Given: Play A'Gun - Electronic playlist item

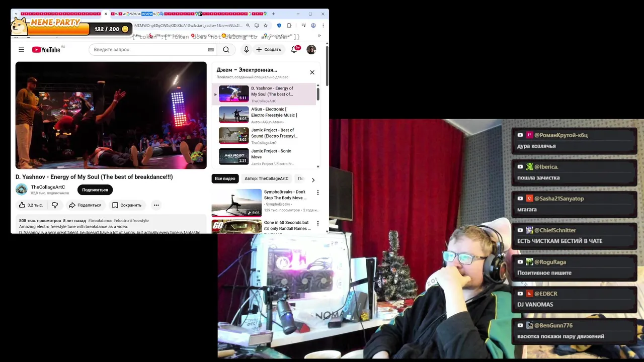Looking at the screenshot, I should [264, 115].
